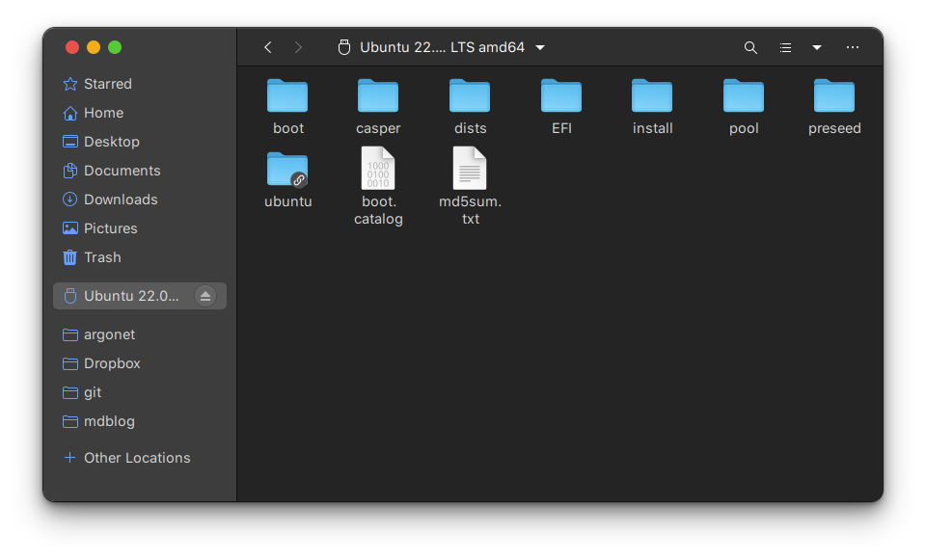Screen dimensions: 926x560
Task: Open the install folder
Action: 653,106
